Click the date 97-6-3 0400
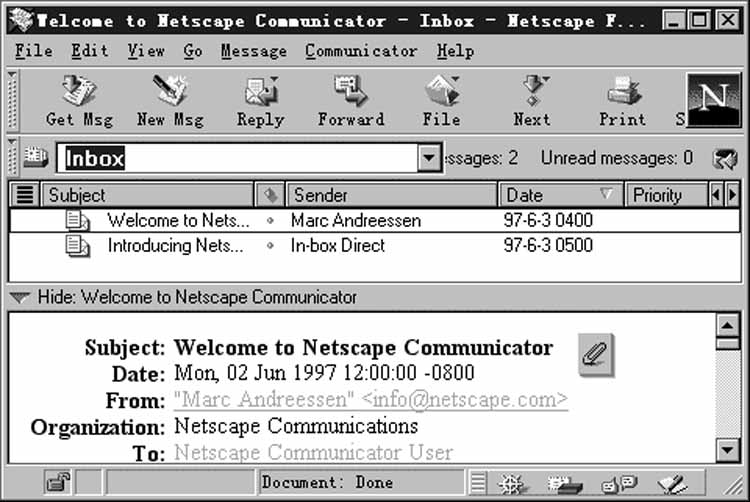 (548, 220)
